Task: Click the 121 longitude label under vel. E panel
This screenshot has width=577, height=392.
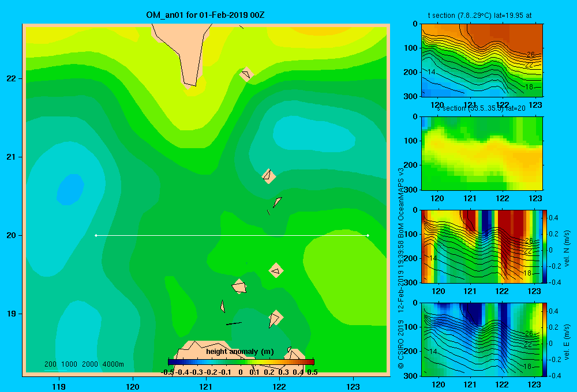Action: point(470,385)
